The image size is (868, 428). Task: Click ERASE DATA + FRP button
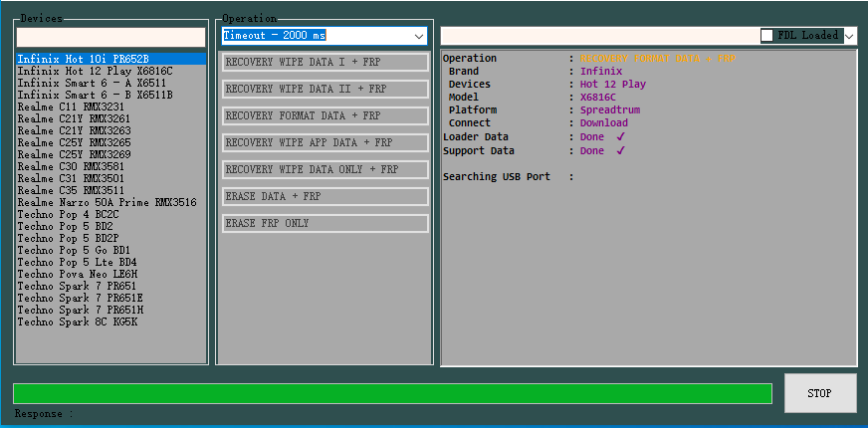(x=325, y=196)
